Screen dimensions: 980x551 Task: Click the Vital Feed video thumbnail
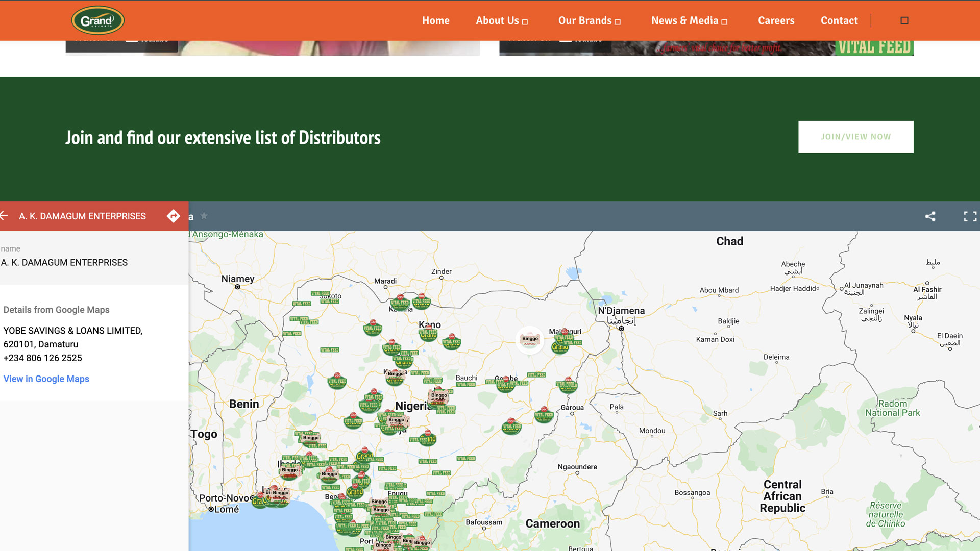point(706,48)
